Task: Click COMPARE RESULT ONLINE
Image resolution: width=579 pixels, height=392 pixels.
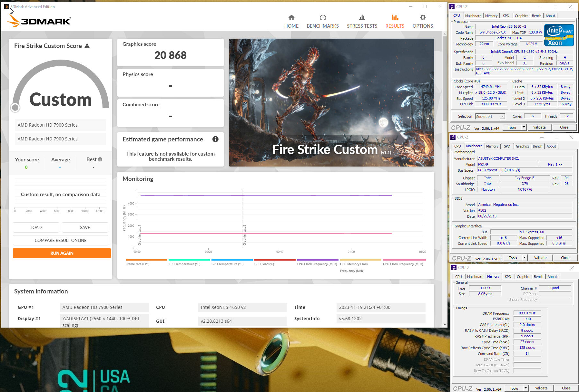Action: (x=61, y=240)
